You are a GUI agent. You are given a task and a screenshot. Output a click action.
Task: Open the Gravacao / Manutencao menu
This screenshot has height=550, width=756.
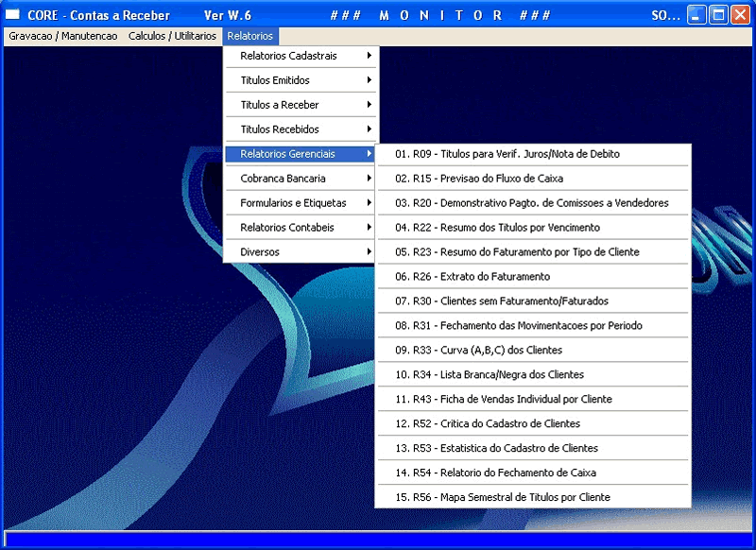coord(62,36)
